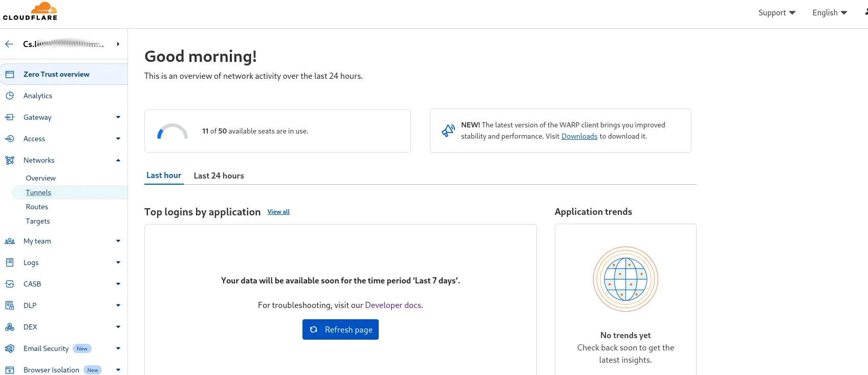The image size is (868, 375).
Task: Click the seats usage gauge
Action: 172,131
